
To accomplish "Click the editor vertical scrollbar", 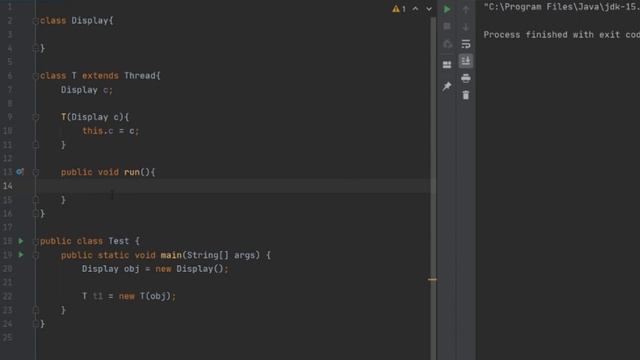I will click(x=433, y=188).
